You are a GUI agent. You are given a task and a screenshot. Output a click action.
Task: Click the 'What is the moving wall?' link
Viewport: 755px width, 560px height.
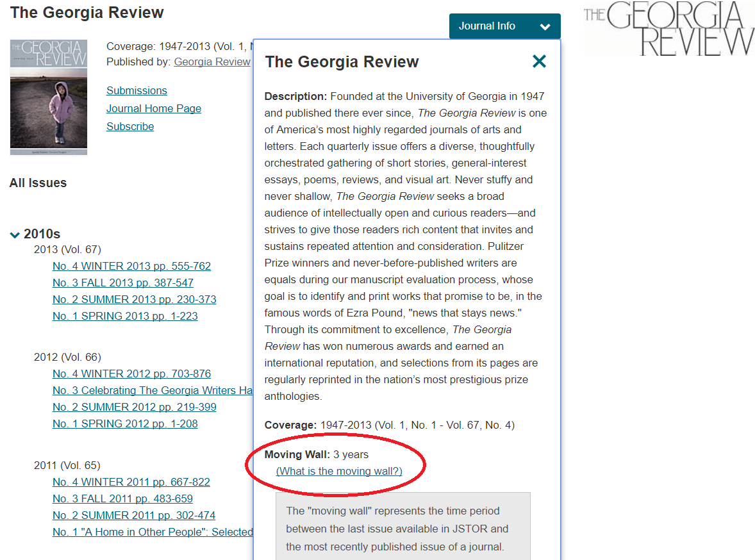[x=339, y=471]
